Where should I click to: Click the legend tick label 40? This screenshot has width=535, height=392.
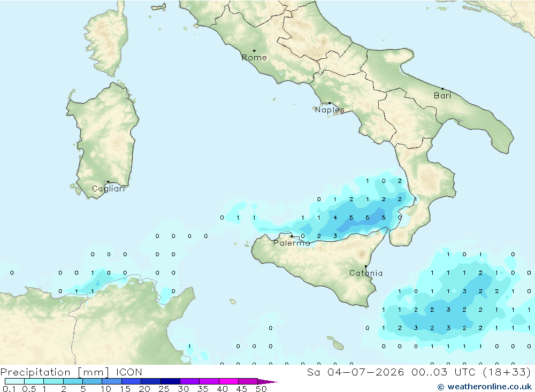coord(222,389)
